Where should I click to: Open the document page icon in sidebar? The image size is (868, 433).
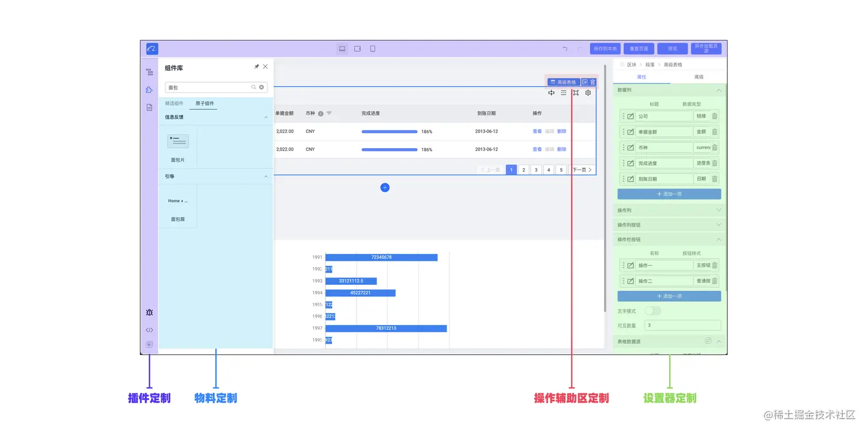(149, 107)
